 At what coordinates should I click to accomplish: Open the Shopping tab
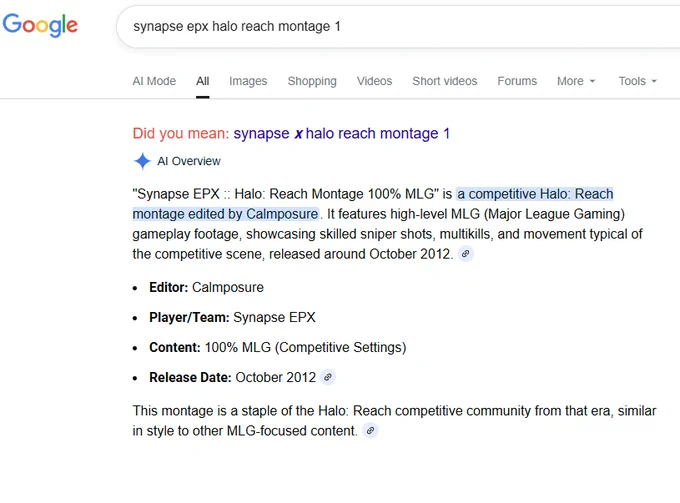tap(312, 81)
